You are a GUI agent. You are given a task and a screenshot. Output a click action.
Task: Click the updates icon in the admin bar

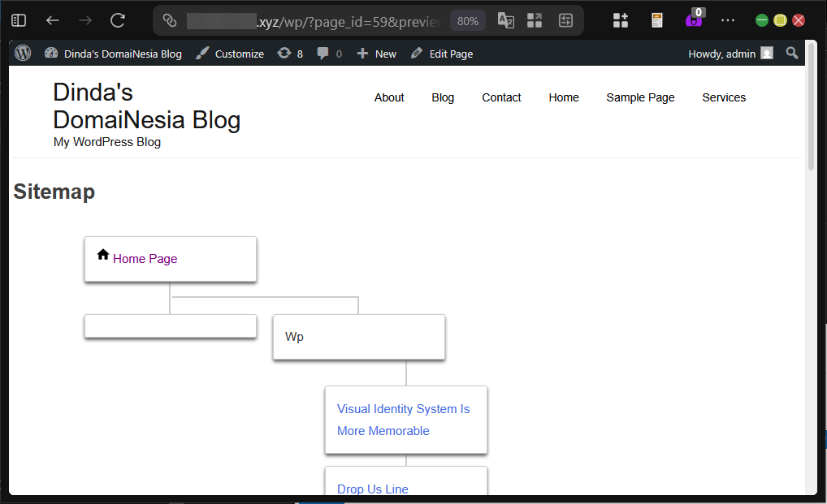(290, 53)
